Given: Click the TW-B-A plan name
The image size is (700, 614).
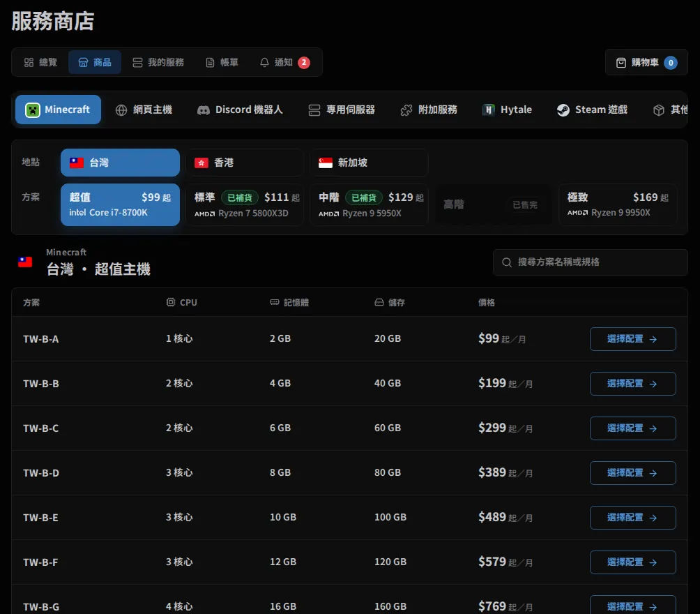Looking at the screenshot, I should (x=41, y=339).
